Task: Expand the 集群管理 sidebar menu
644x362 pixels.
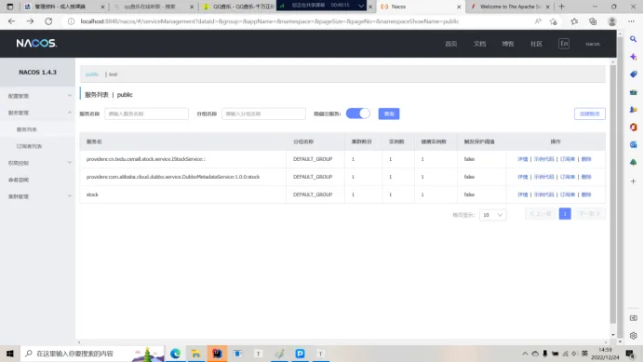Action: 37,196
